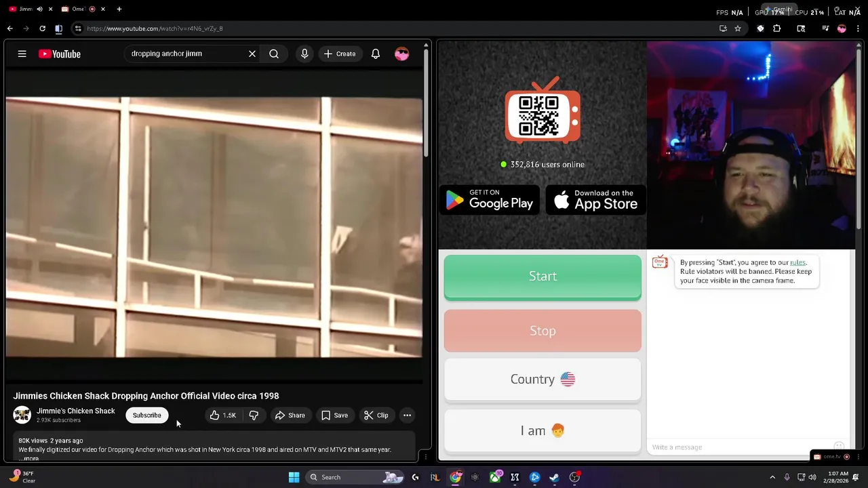The width and height of the screenshot is (868, 488).
Task: Clear the YouTube search query
Action: coord(252,54)
